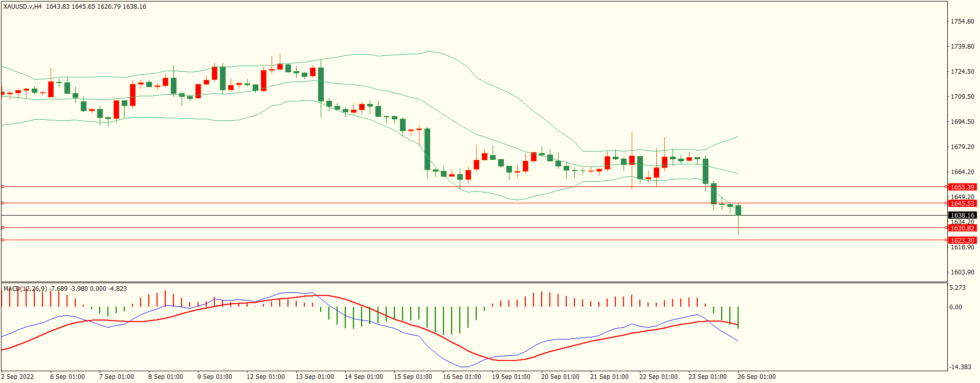Click the 22 Sep 01:00 date label
Image resolution: width=980 pixels, height=383 pixels.
click(x=658, y=377)
